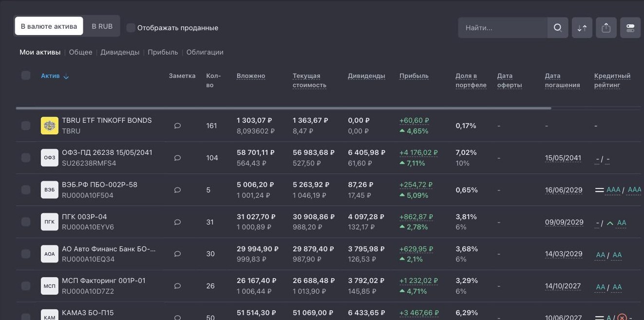
Task: Select checkbox for АО Авто Финанс Банк row
Action: pos(26,254)
